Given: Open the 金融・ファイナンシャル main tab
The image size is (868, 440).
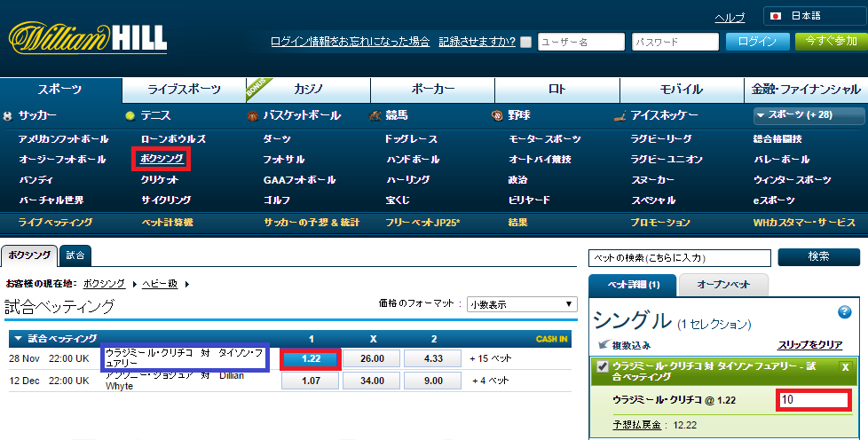Looking at the screenshot, I should (806, 90).
